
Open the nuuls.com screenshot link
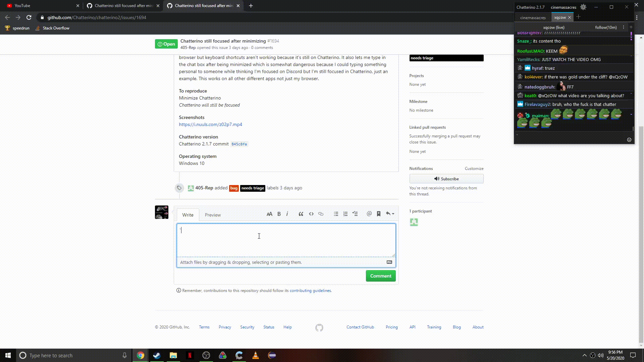pyautogui.click(x=210, y=124)
